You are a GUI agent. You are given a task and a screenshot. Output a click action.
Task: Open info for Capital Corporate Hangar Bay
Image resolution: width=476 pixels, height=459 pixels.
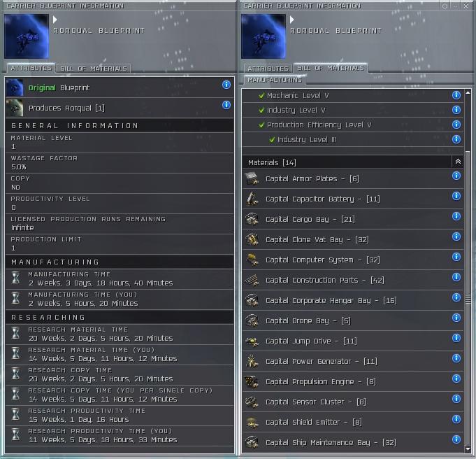pos(456,297)
